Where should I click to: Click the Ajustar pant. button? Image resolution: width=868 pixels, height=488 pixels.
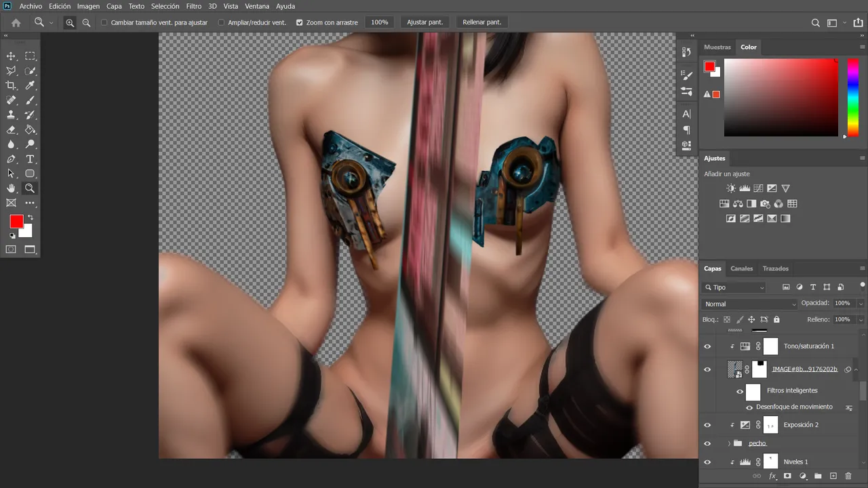pos(425,22)
